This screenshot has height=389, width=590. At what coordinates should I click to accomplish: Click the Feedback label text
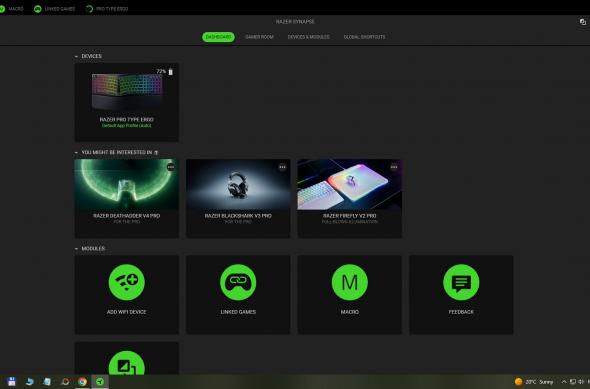[x=461, y=312]
